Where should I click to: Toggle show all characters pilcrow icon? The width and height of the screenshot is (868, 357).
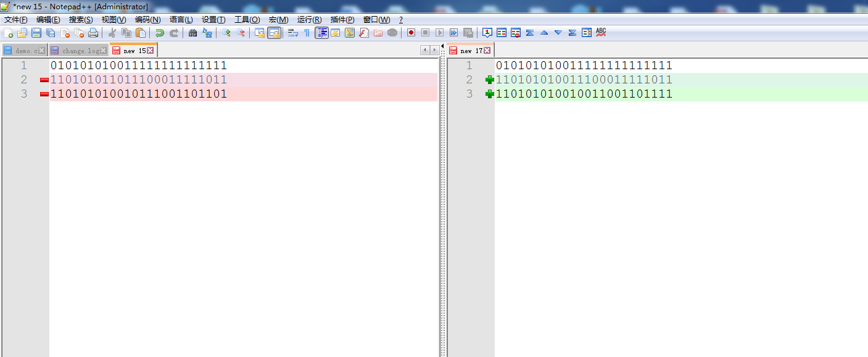(x=307, y=33)
